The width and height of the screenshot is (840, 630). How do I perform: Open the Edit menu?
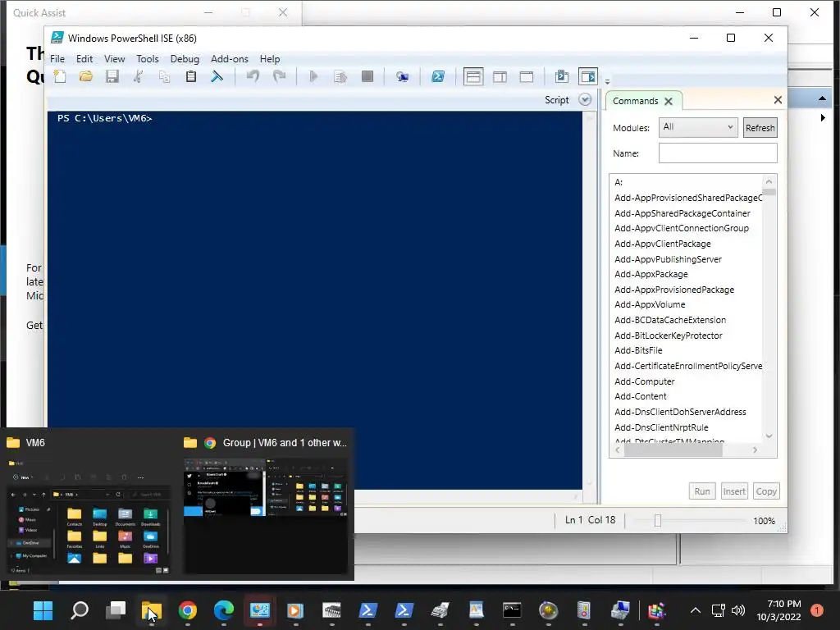click(84, 59)
